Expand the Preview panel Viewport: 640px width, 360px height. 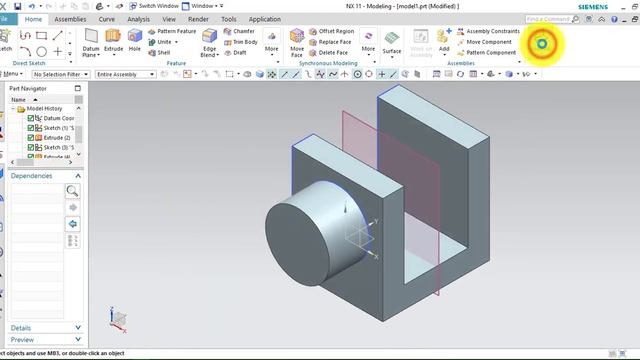pyautogui.click(x=78, y=340)
